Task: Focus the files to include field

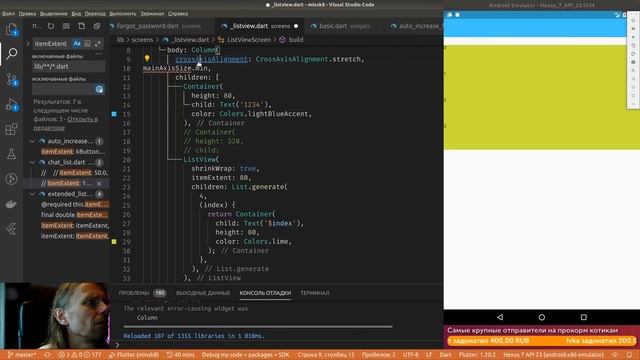Action: tap(69, 66)
